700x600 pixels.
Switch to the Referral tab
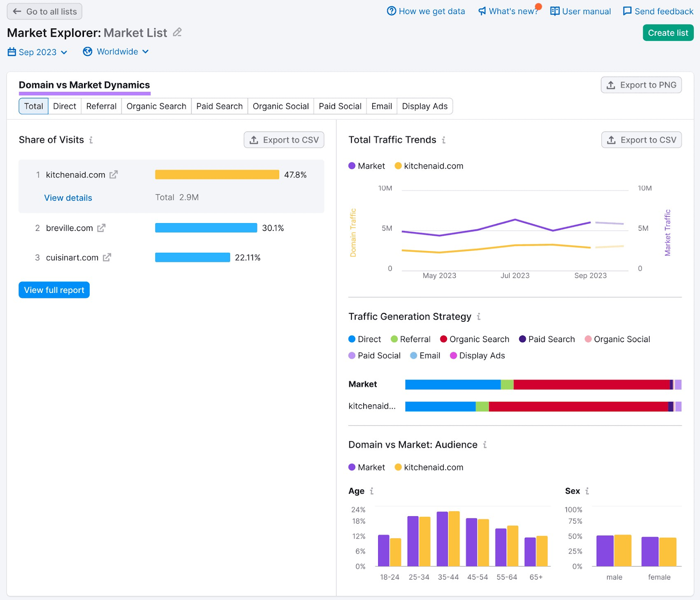coord(101,106)
